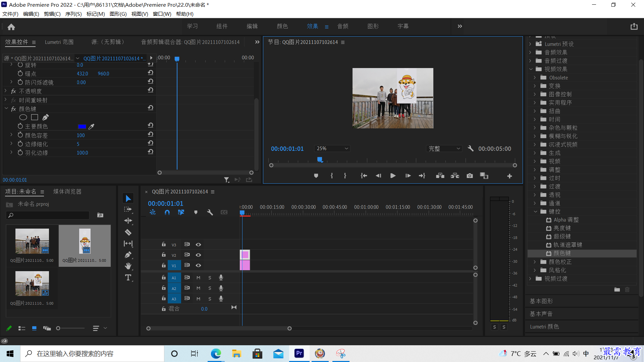Select the Alpha 调整 effect
644x362 pixels.
(x=566, y=220)
